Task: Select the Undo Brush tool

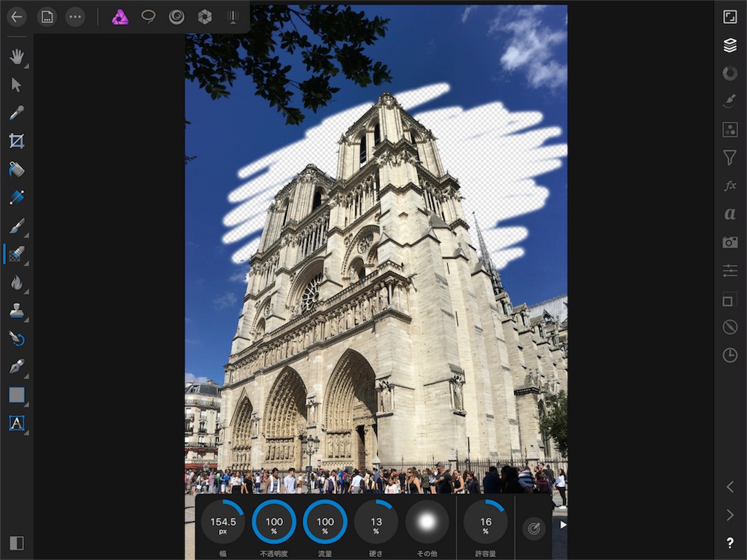Action: [x=17, y=338]
